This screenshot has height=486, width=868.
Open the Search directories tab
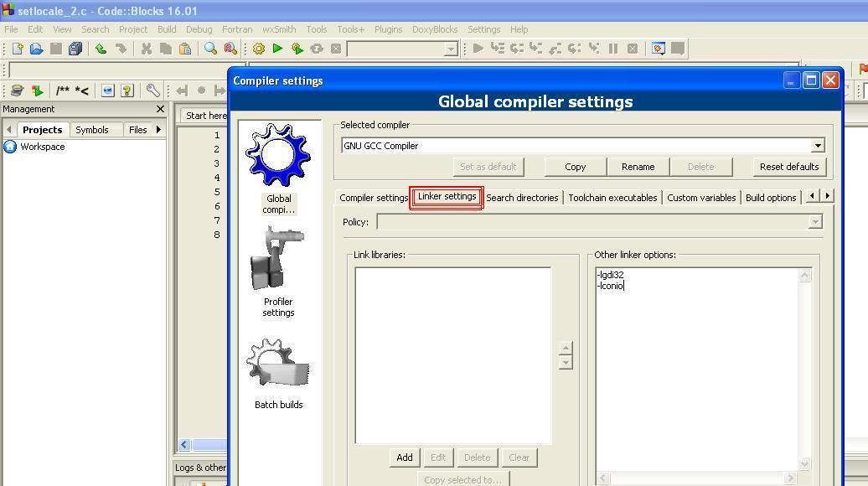[522, 198]
